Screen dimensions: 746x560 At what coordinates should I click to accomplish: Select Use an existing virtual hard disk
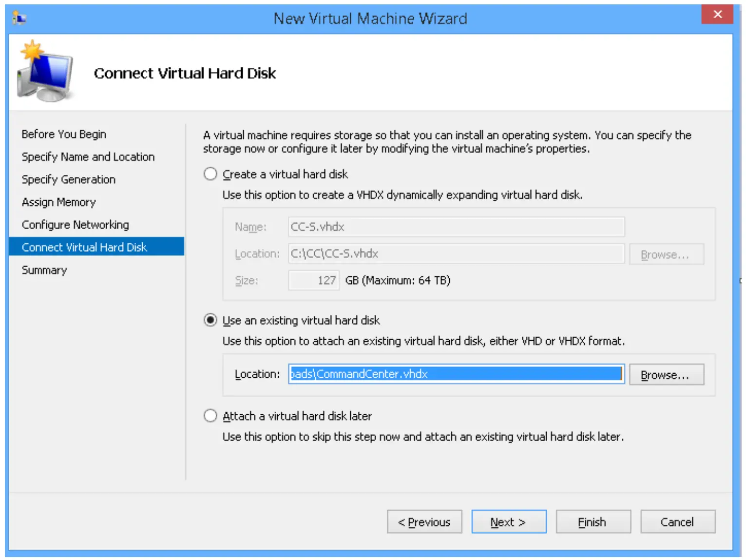pos(210,320)
